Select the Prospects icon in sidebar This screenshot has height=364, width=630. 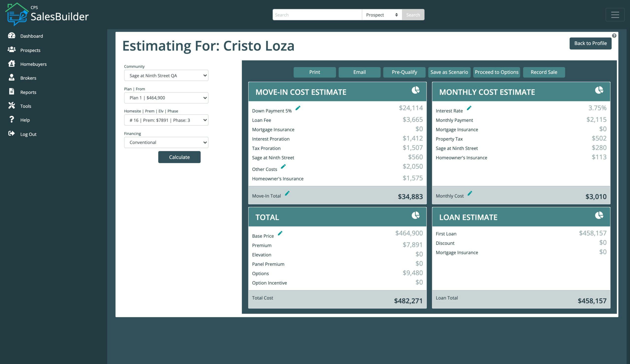tap(12, 50)
